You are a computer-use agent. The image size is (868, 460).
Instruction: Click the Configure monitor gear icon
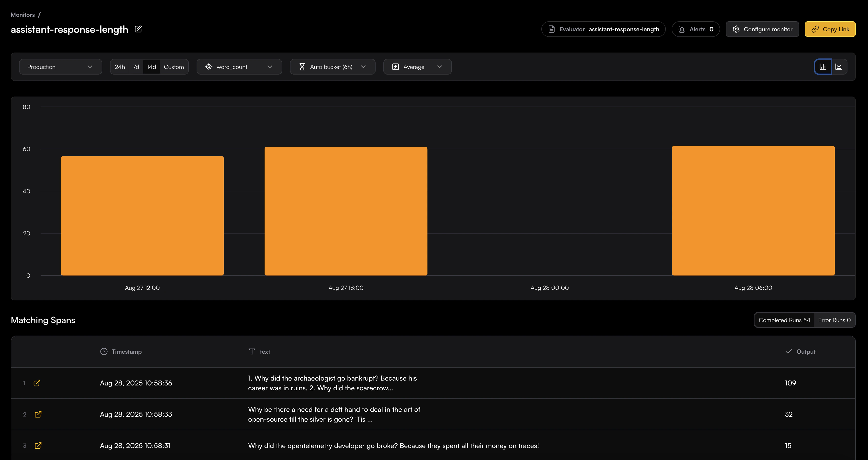pos(736,29)
